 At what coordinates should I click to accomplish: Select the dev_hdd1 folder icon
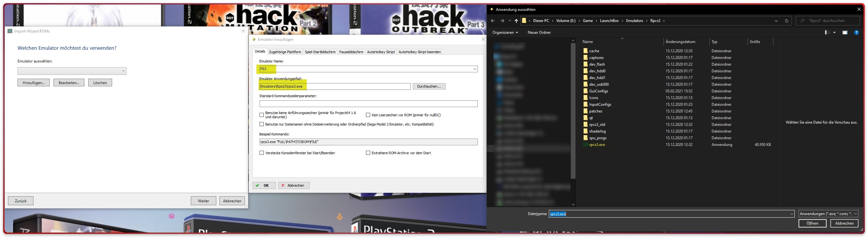tap(586, 77)
